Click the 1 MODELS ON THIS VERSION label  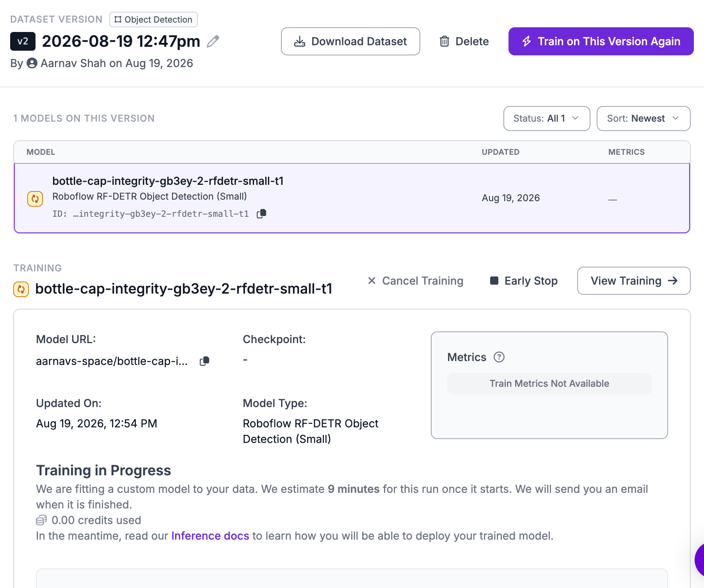[84, 119]
